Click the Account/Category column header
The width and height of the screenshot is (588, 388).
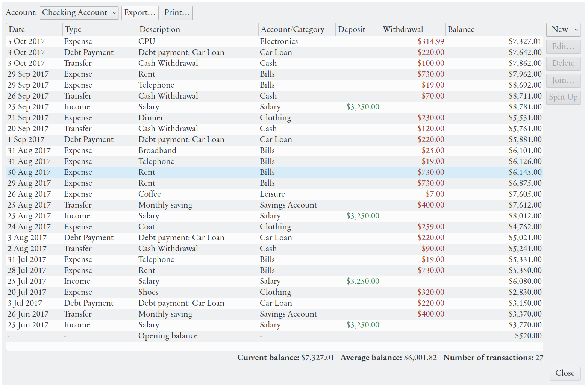coord(297,30)
